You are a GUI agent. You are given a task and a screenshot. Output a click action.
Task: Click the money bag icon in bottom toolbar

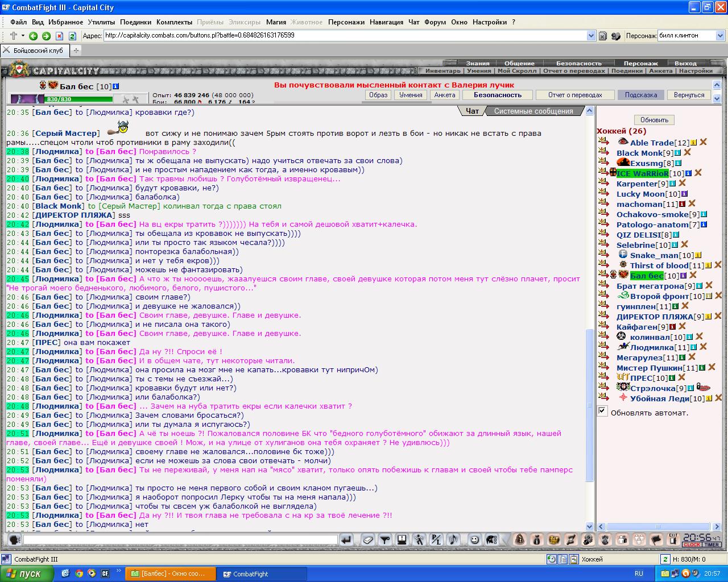coord(536,539)
